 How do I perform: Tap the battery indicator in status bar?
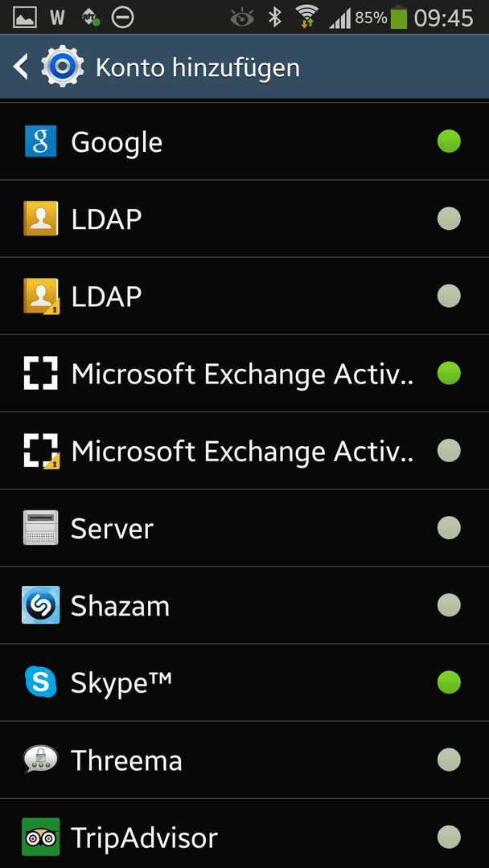coord(398,17)
